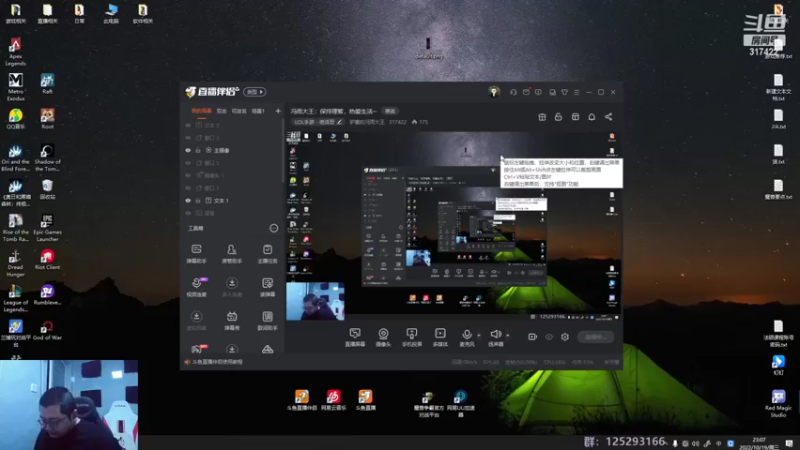Switch to the 我的场景 scene tab
800x450 pixels.
(201, 111)
